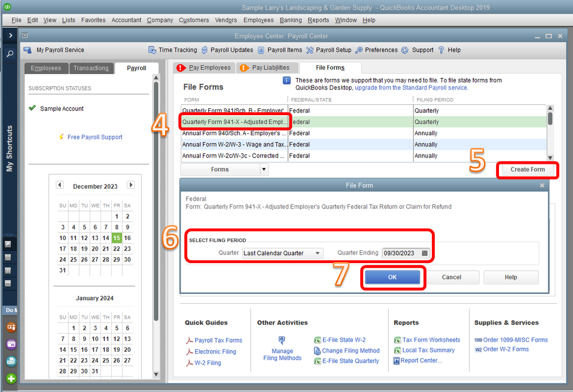Click the Forms button
The width and height of the screenshot is (573, 392).
point(220,170)
